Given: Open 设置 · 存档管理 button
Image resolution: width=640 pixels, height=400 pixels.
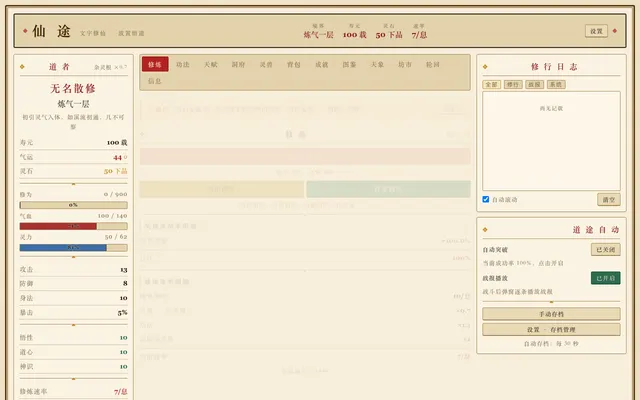Looking at the screenshot, I should [551, 329].
